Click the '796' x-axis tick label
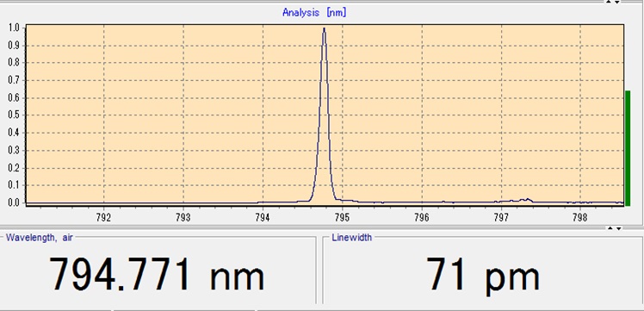 coord(422,217)
